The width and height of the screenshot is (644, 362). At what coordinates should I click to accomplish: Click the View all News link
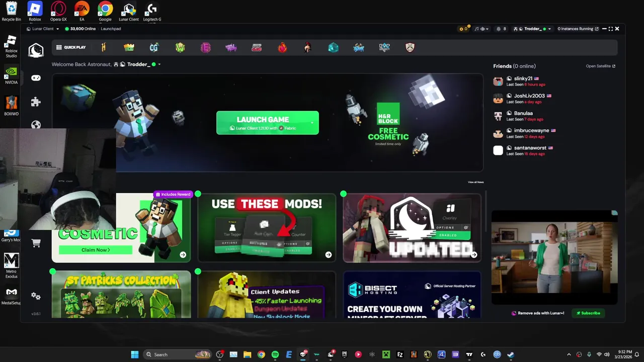[475, 182]
